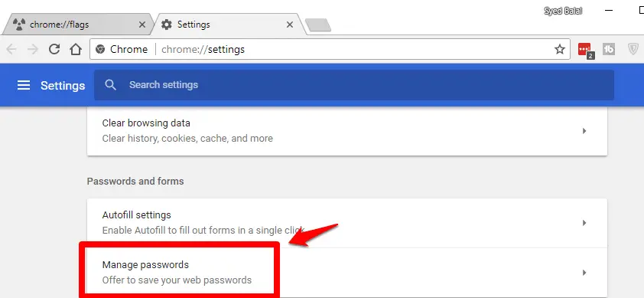The width and height of the screenshot is (644, 298).
Task: Click the gray shield extension icon
Action: (x=633, y=49)
